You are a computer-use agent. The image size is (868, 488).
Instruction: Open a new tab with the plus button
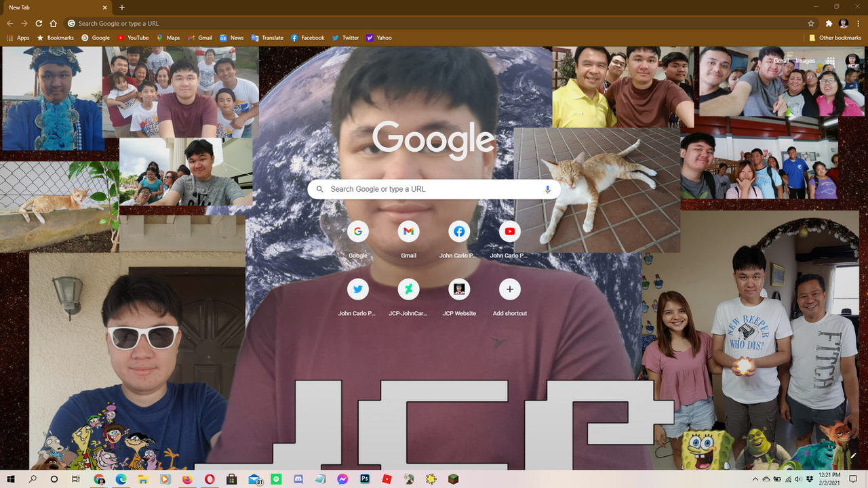[122, 7]
